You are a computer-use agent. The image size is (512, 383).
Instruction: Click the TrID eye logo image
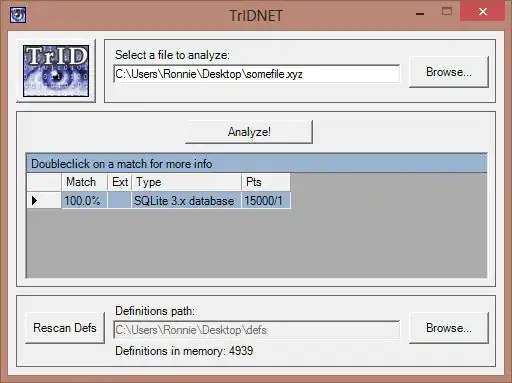[56, 71]
